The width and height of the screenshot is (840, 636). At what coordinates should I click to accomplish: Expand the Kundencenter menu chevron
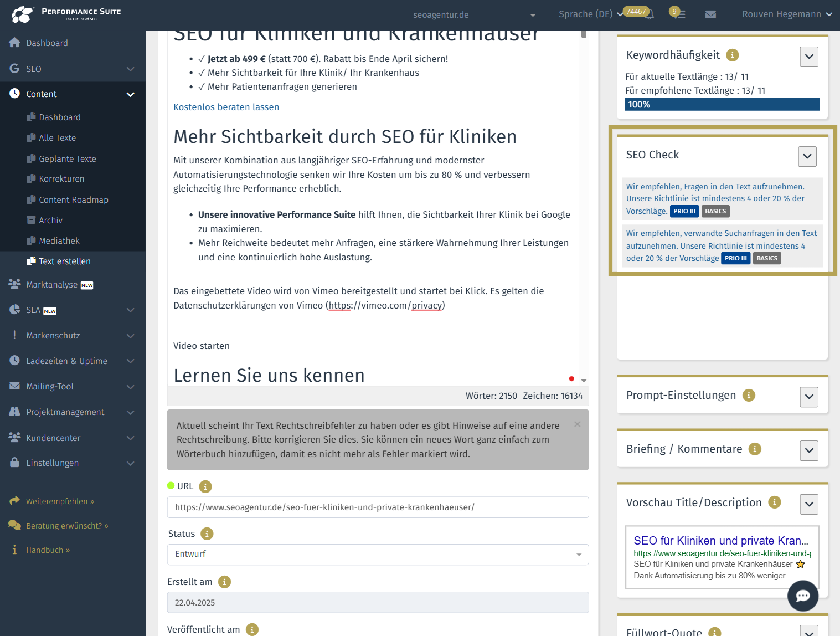point(131,438)
